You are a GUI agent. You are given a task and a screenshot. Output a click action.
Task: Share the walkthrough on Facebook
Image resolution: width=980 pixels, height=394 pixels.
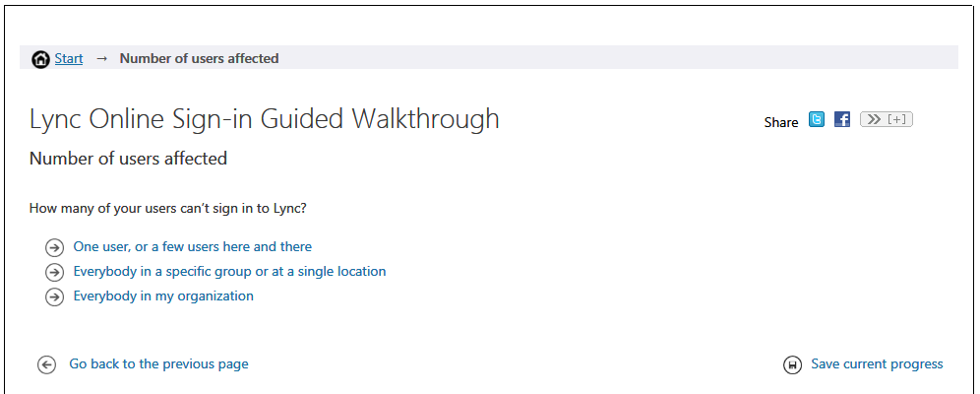842,120
